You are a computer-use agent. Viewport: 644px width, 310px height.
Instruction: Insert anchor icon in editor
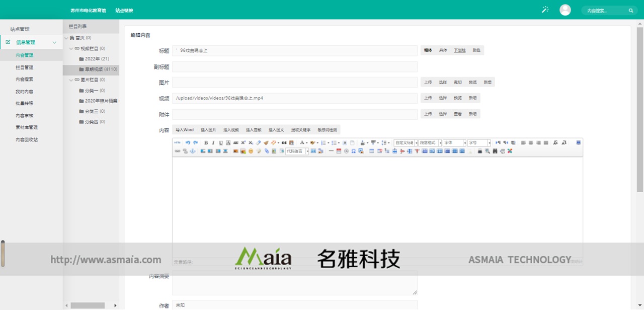pos(193,151)
